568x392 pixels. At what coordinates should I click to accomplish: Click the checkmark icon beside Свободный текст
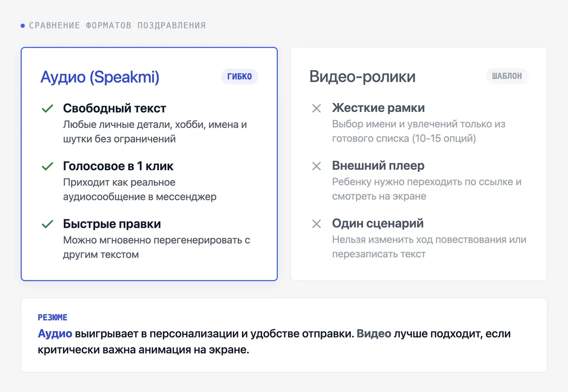[47, 109]
